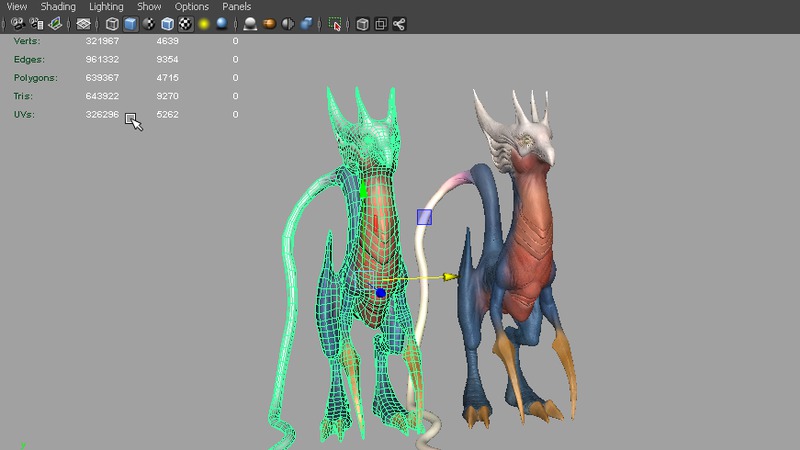800x450 pixels.
Task: Click the Select Camera icon
Action: [17, 23]
